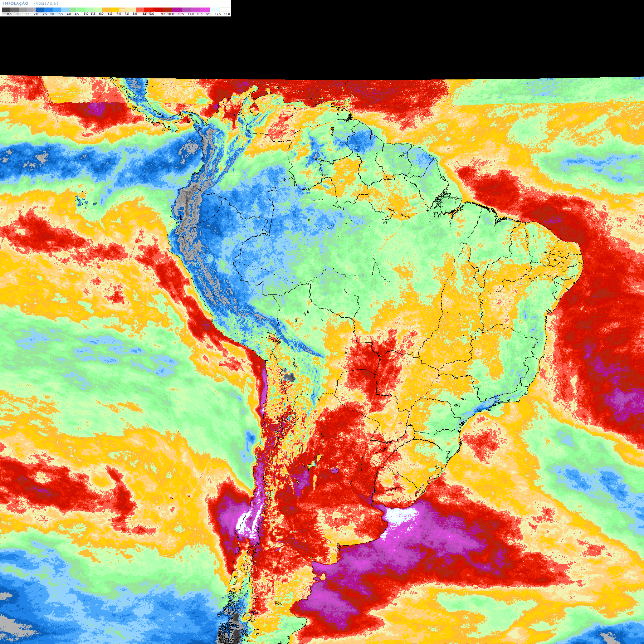Click the 7.0 legend value
The width and height of the screenshot is (644, 644).
119,14
